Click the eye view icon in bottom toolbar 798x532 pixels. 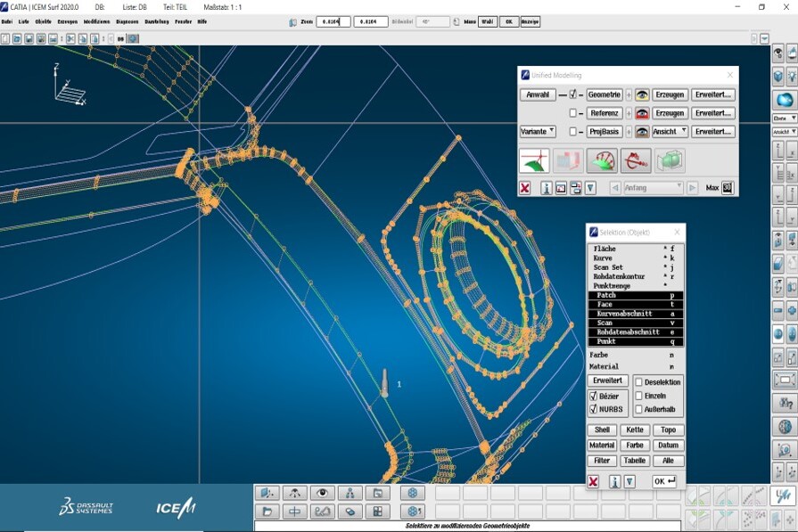click(x=322, y=493)
